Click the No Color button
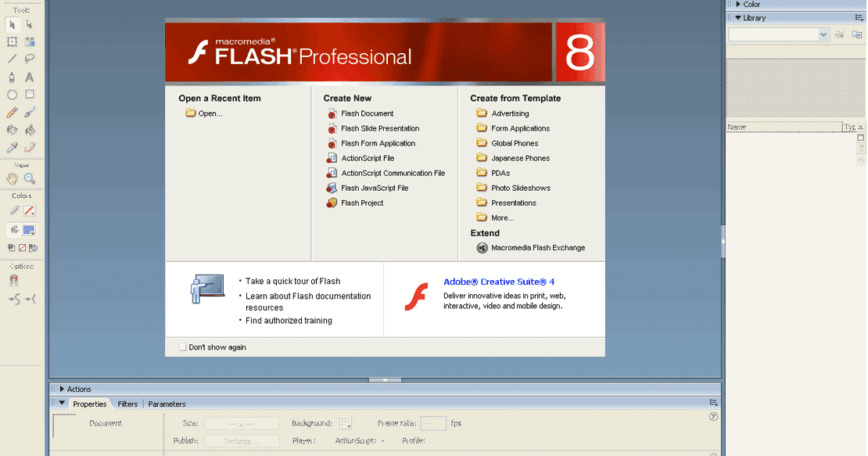Viewport: 868px width, 456px height. pyautogui.click(x=22, y=248)
